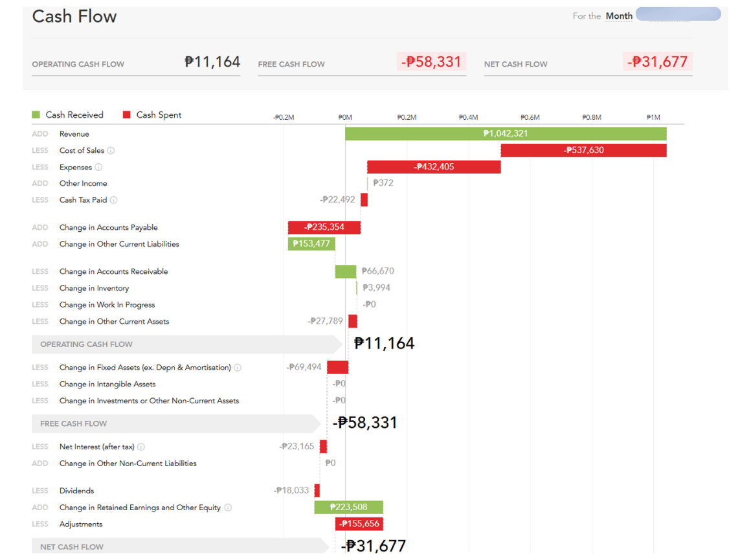
Task: Click the Expenses bar -₱432,405
Action: (434, 167)
